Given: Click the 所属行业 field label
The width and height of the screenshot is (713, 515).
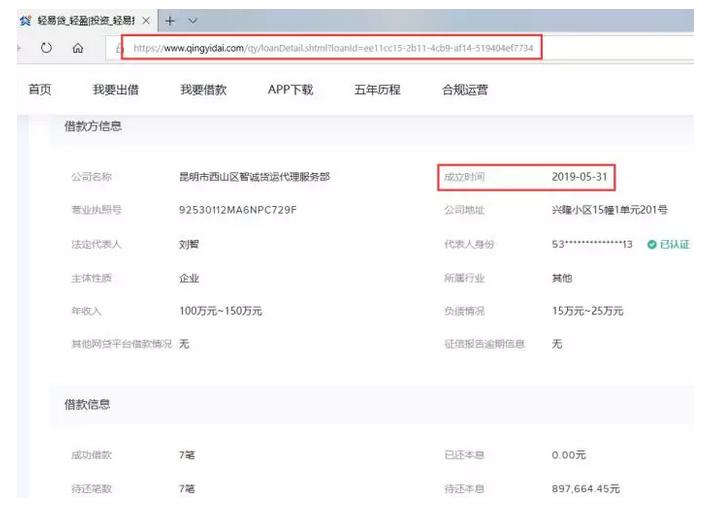Looking at the screenshot, I should (x=464, y=278).
